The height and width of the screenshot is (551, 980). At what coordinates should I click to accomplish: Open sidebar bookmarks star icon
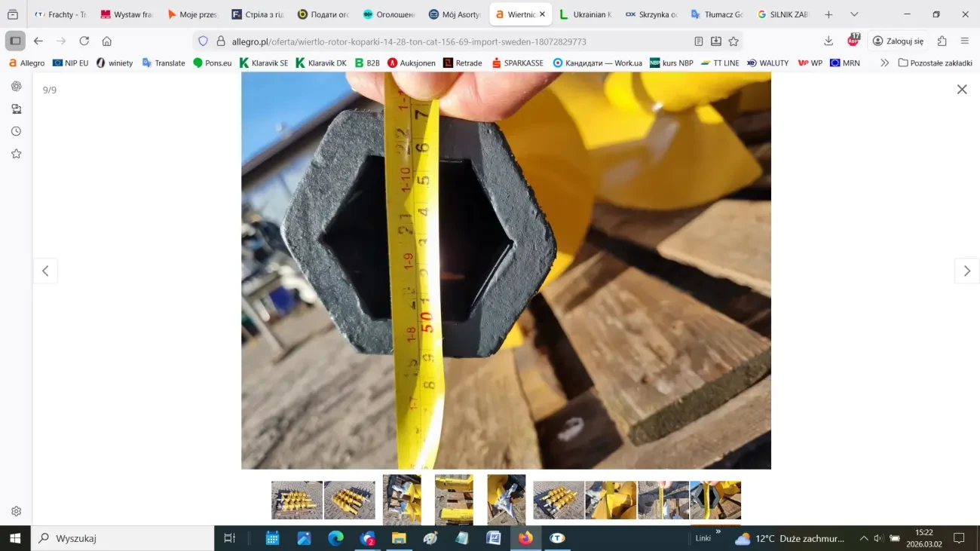pos(16,154)
